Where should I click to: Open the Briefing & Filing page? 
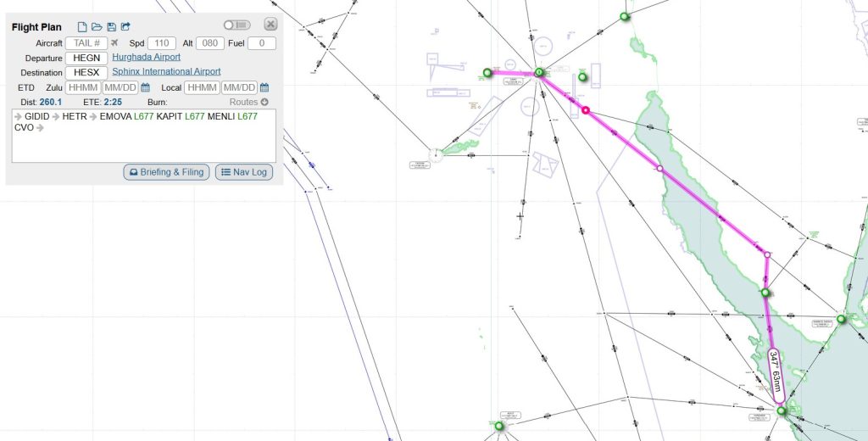(x=167, y=172)
